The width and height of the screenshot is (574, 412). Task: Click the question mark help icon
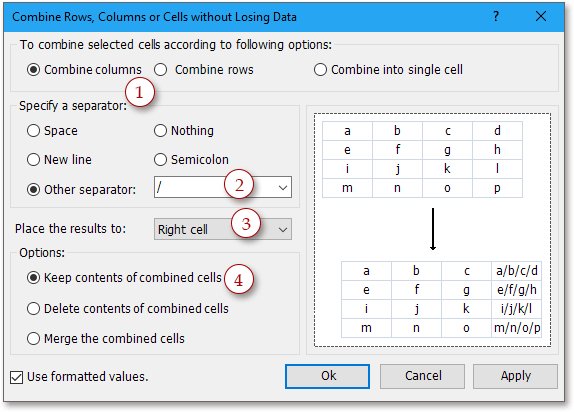pos(496,16)
